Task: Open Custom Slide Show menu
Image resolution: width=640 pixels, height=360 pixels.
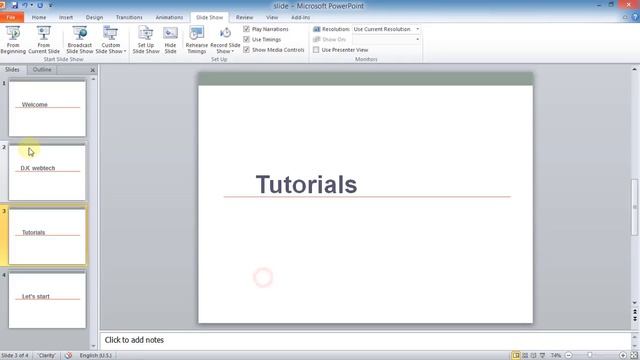Action: [111, 40]
